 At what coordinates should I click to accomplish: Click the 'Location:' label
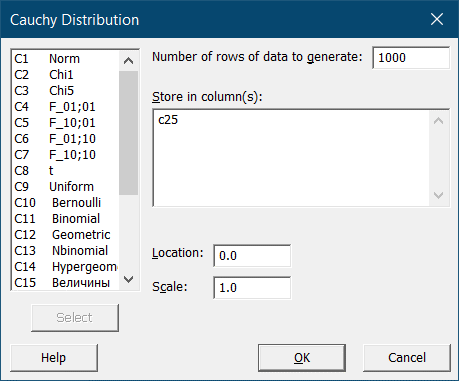click(178, 253)
